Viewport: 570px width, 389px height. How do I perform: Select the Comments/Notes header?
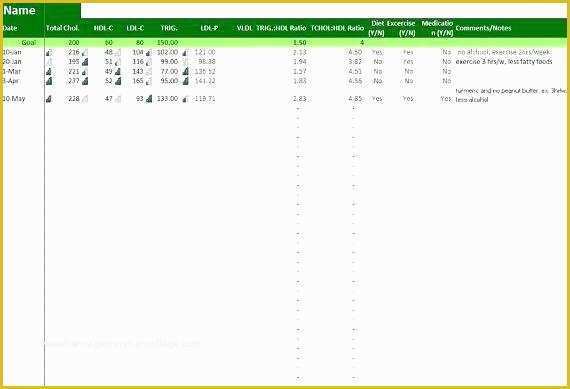[483, 28]
